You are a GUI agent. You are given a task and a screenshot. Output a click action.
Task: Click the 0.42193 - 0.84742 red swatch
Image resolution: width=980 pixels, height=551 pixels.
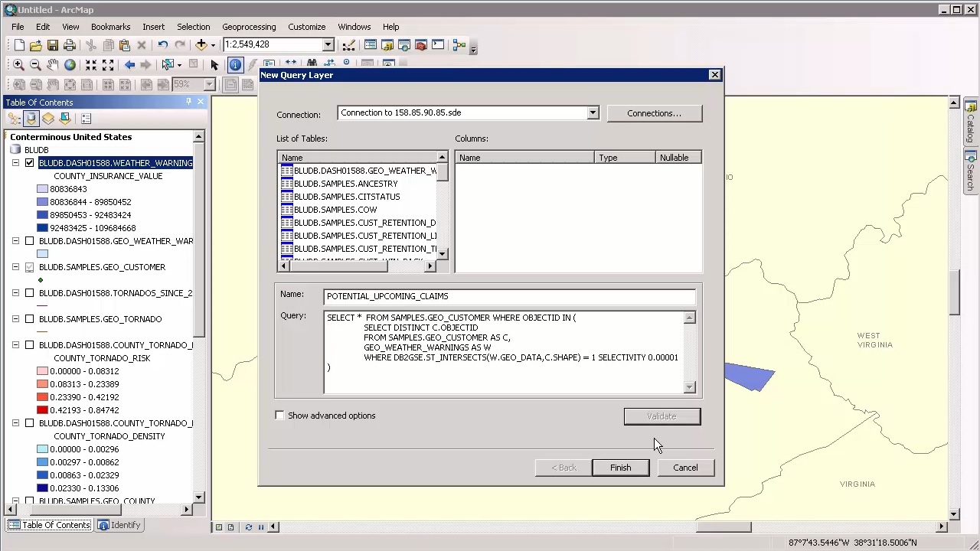pos(43,410)
